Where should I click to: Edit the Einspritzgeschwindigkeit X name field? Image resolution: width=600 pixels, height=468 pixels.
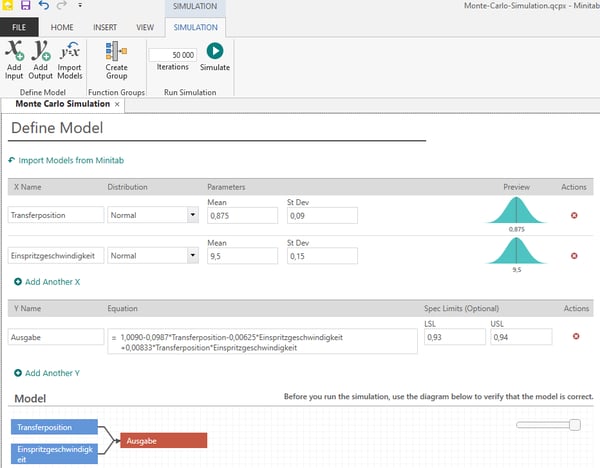pyautogui.click(x=56, y=256)
